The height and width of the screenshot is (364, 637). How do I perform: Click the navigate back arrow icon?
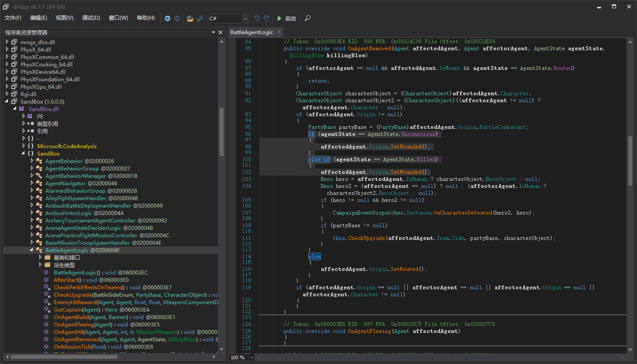pyautogui.click(x=168, y=18)
